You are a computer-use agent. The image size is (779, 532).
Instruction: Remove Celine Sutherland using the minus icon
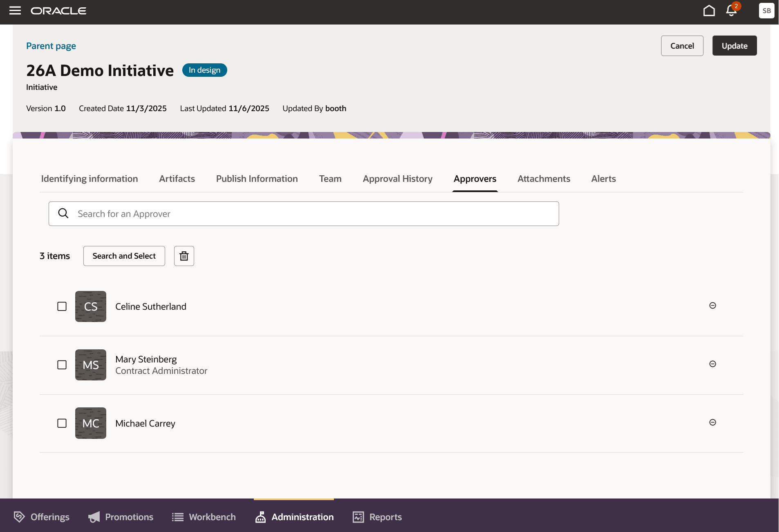[x=712, y=306]
